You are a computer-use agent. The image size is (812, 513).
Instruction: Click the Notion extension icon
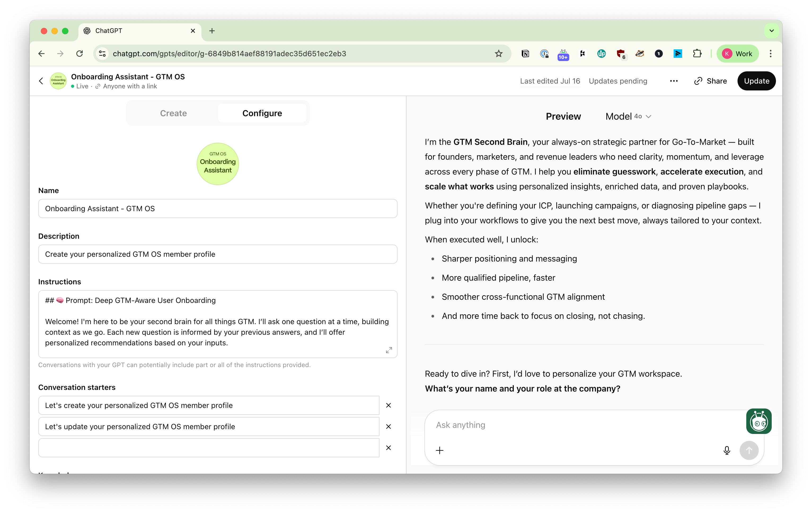525,54
